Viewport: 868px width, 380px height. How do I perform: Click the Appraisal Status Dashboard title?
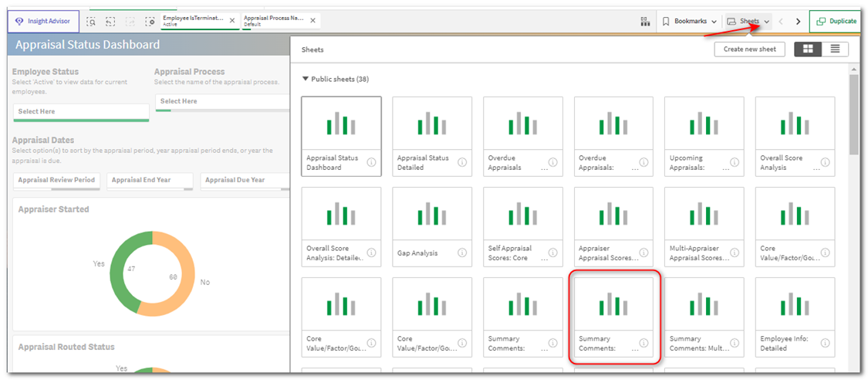point(87,45)
